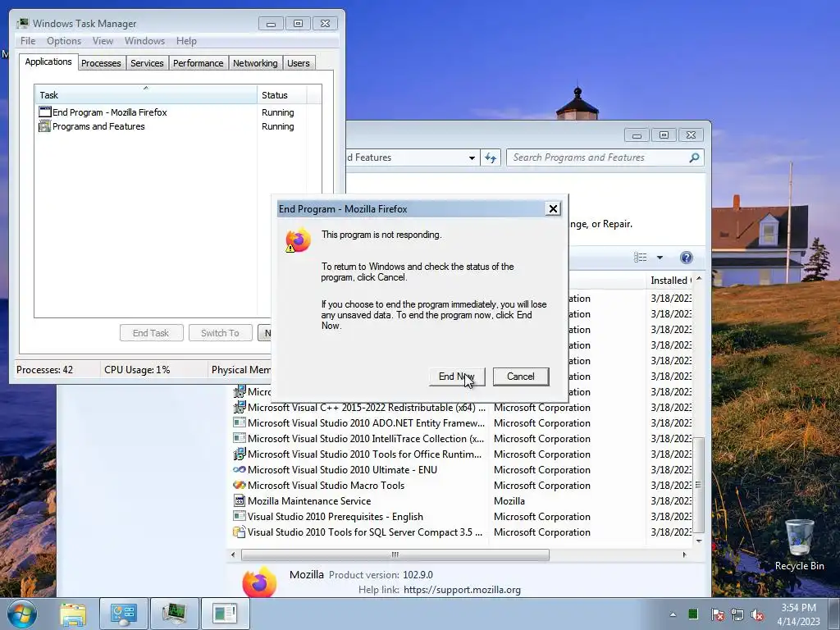Screen dimensions: 840x630
Task: Close the End Program - Mozilla Firefox dialog
Action: [x=553, y=209]
